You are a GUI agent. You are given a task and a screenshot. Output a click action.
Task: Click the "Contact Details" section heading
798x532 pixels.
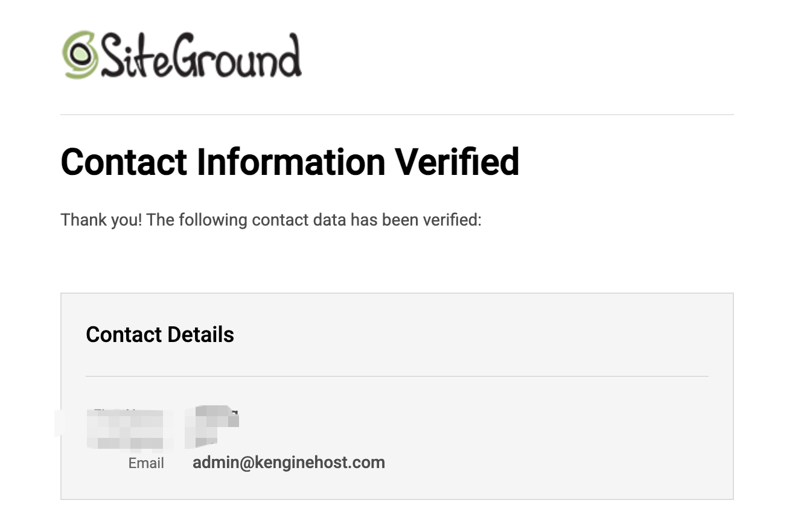160,334
